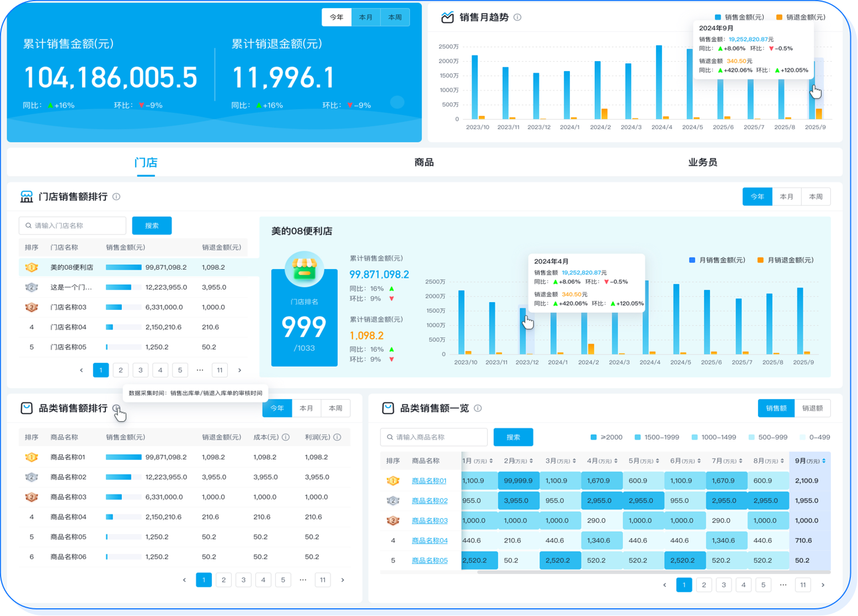Toggle store ranking period to 本周
858x616 pixels.
(816, 197)
